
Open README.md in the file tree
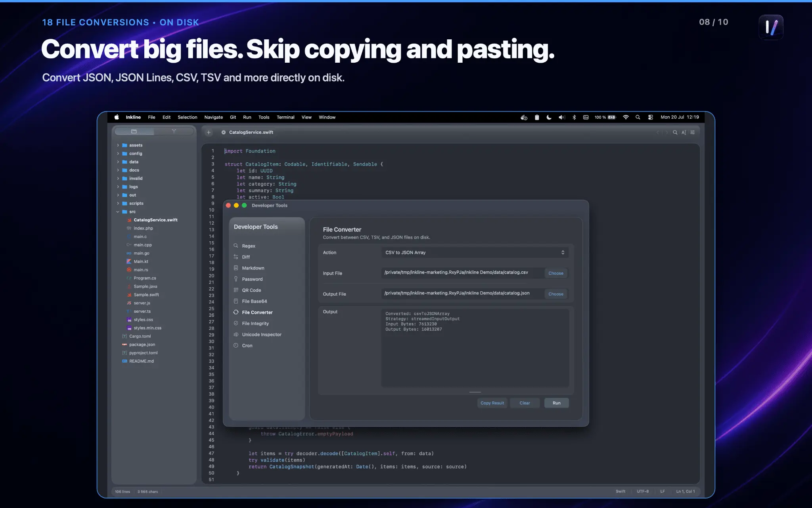141,362
